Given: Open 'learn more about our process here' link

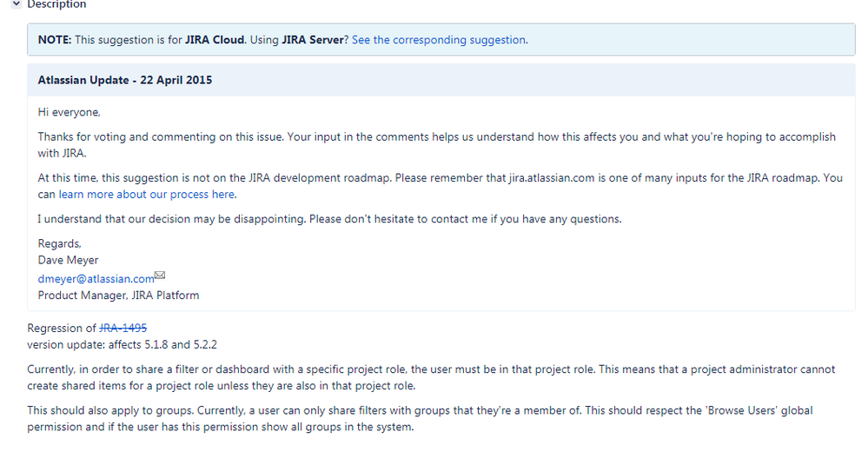Looking at the screenshot, I should coord(147,195).
